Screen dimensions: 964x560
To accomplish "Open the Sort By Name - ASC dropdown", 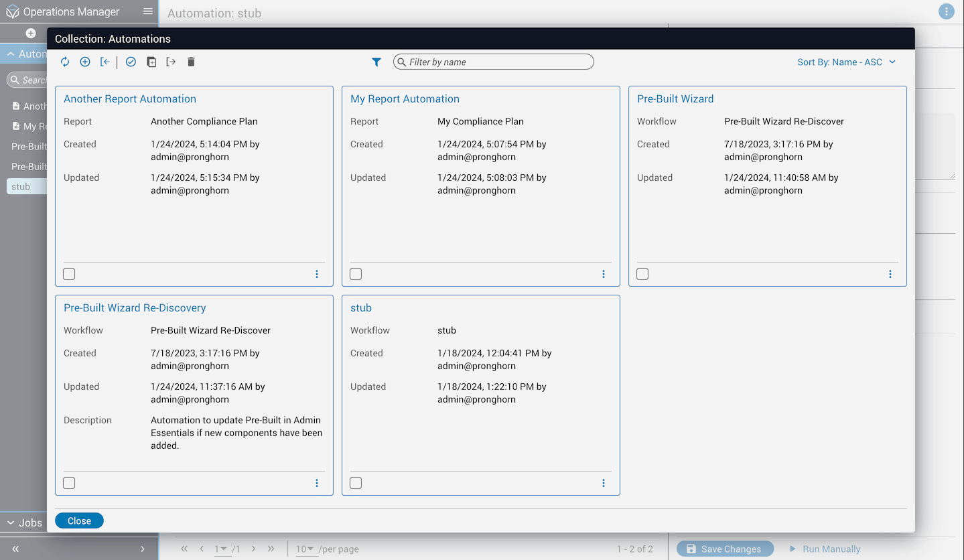I will 846,62.
